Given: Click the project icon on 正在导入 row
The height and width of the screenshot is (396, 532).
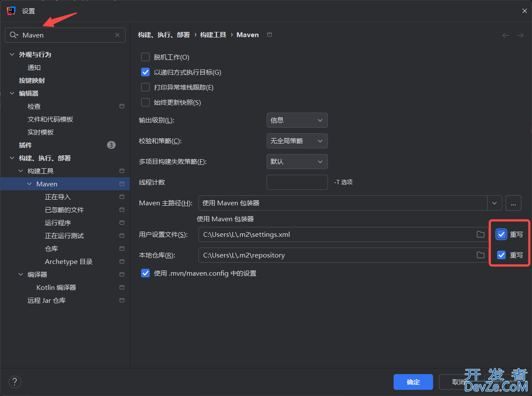Looking at the screenshot, I should [x=122, y=197].
